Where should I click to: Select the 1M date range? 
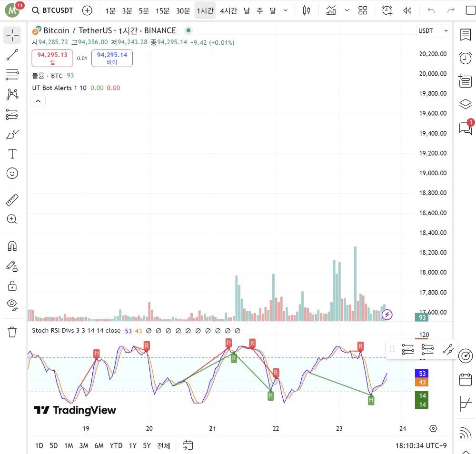69,445
